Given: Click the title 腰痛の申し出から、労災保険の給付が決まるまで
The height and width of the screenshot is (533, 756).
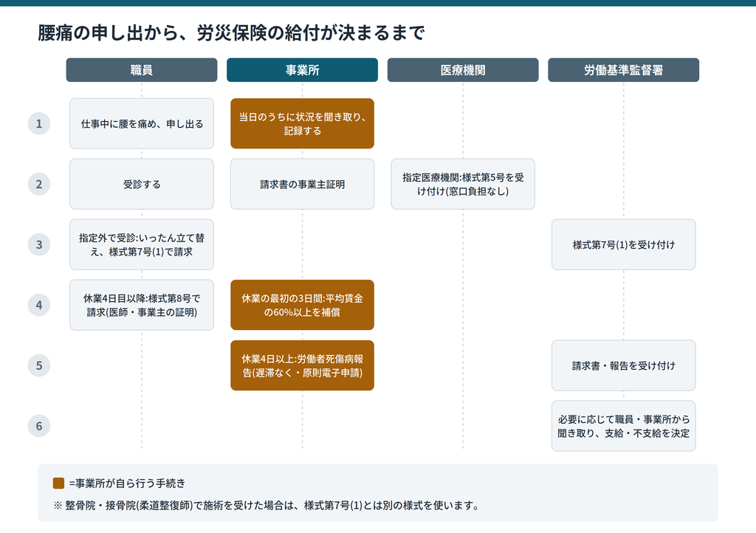Looking at the screenshot, I should click(231, 32).
